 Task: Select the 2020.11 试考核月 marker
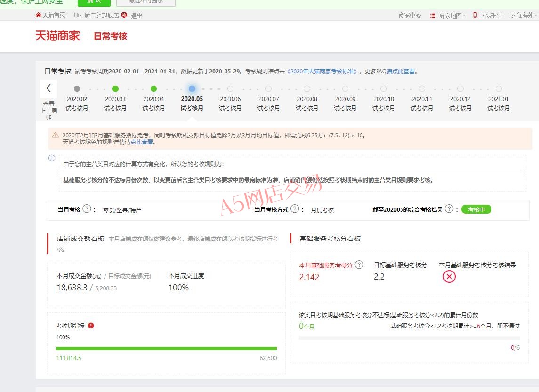tap(422, 88)
